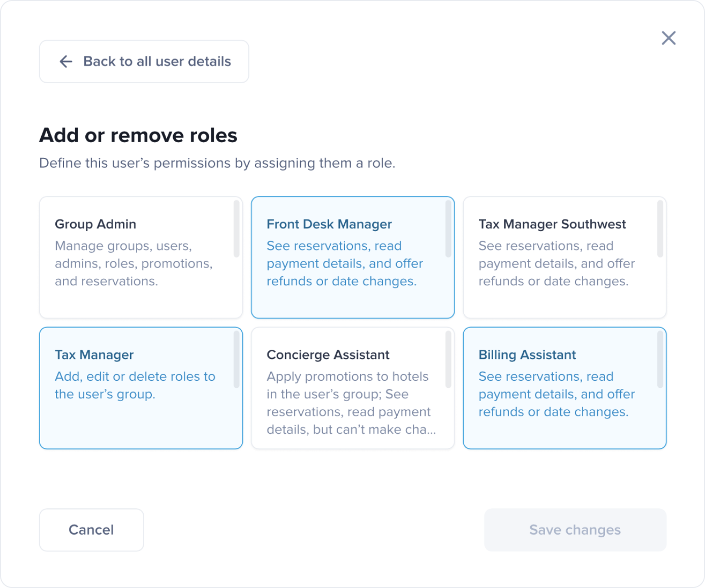
Task: Click scrollbar inside Group Admin card
Action: pyautogui.click(x=236, y=228)
